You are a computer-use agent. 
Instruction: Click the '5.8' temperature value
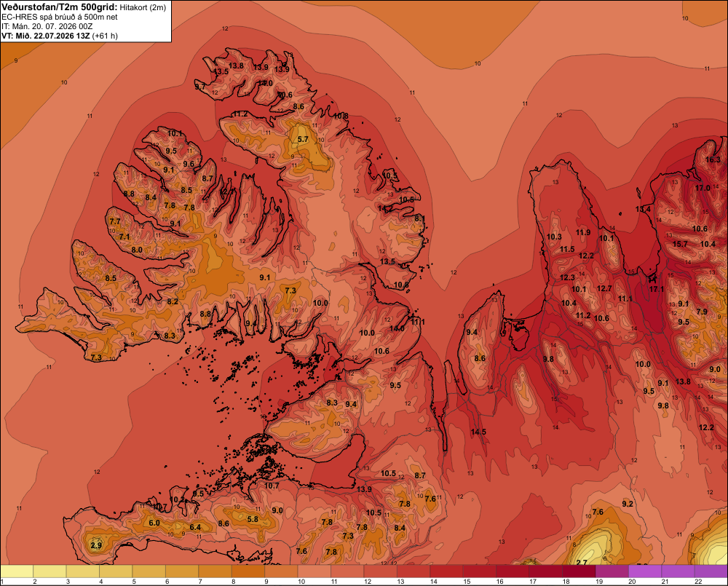pos(253,519)
